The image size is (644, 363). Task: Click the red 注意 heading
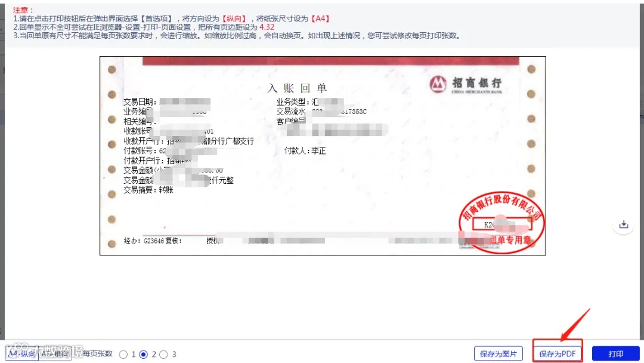pyautogui.click(x=23, y=10)
